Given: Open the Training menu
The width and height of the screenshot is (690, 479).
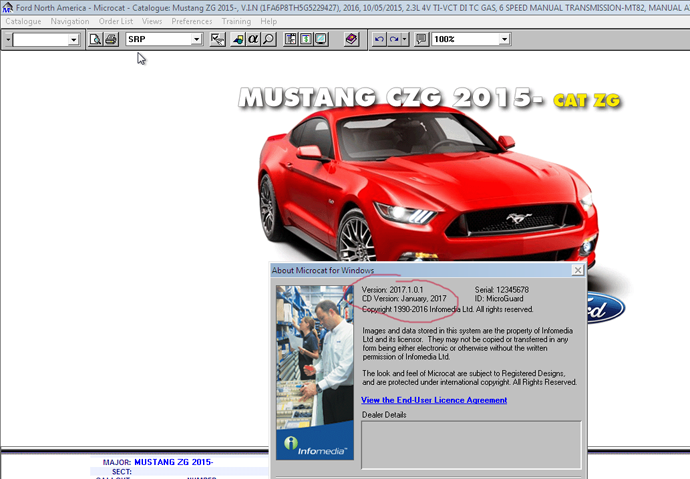Looking at the screenshot, I should pyautogui.click(x=236, y=21).
